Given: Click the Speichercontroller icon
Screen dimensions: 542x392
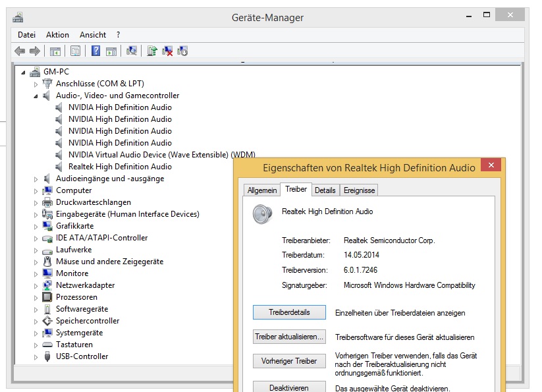Looking at the screenshot, I should [x=47, y=321].
